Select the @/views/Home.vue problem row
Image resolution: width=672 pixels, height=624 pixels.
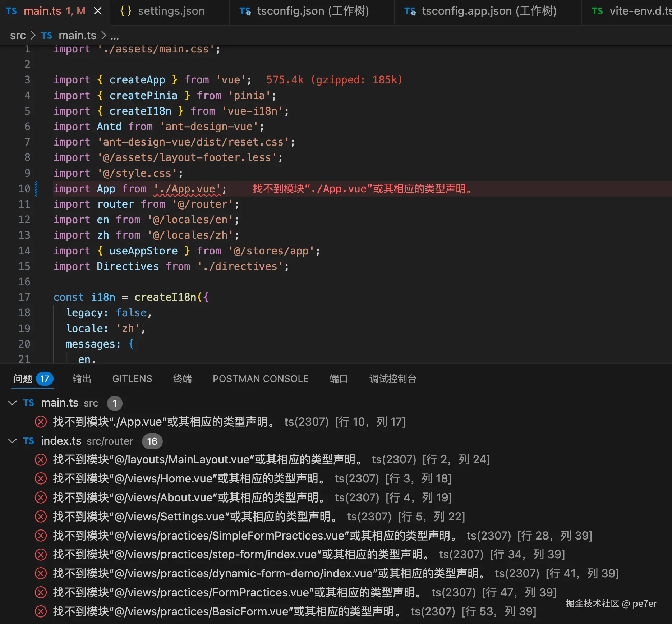pos(336,479)
